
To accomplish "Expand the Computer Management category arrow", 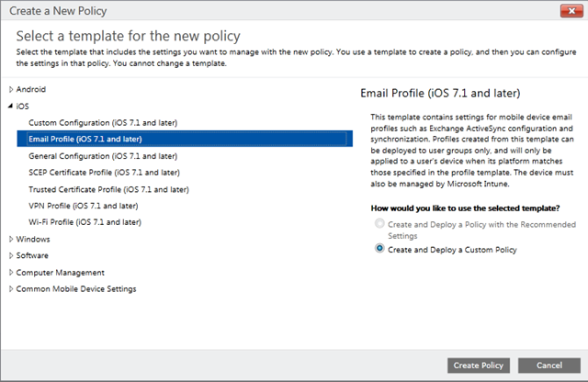I will pyautogui.click(x=11, y=272).
